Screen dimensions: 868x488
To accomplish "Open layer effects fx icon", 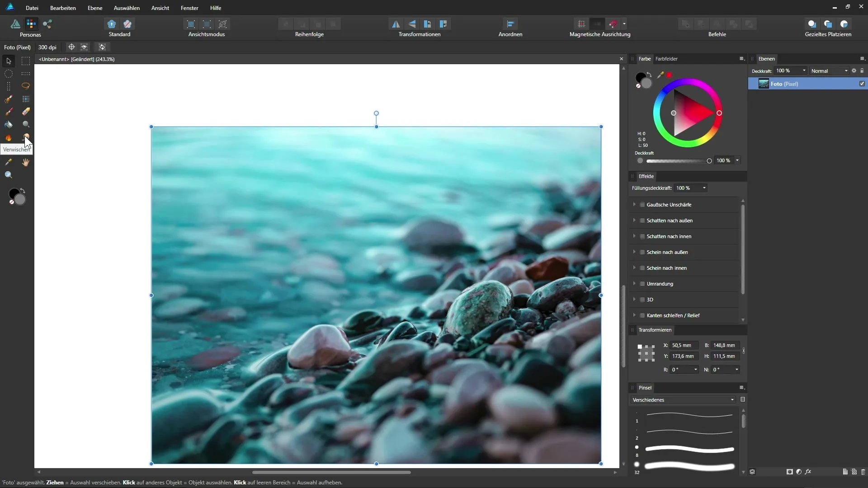I will pos(808,472).
